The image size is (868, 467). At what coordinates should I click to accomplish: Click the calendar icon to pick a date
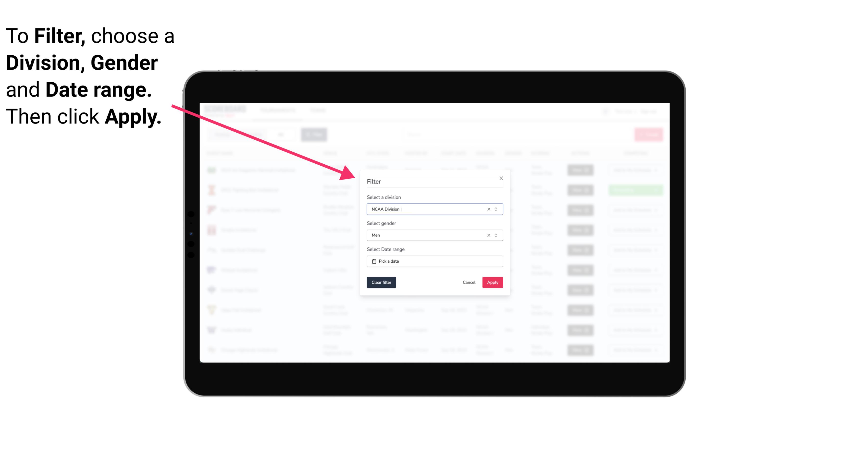[373, 261]
